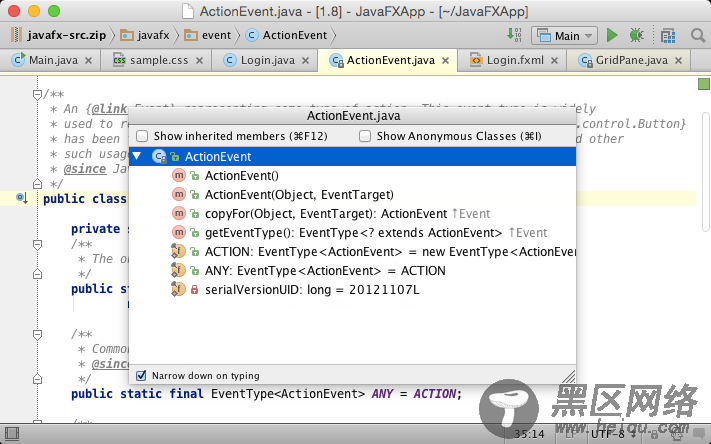Click the red lock icon of serialVersionUID
The width and height of the screenshot is (711, 444).
[x=195, y=289]
